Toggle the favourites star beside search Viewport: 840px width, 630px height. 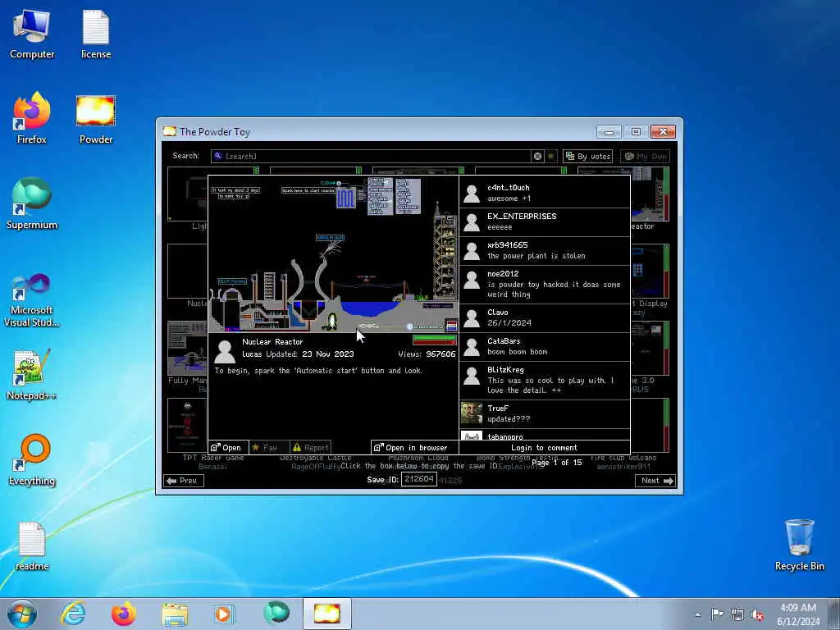pyautogui.click(x=550, y=156)
